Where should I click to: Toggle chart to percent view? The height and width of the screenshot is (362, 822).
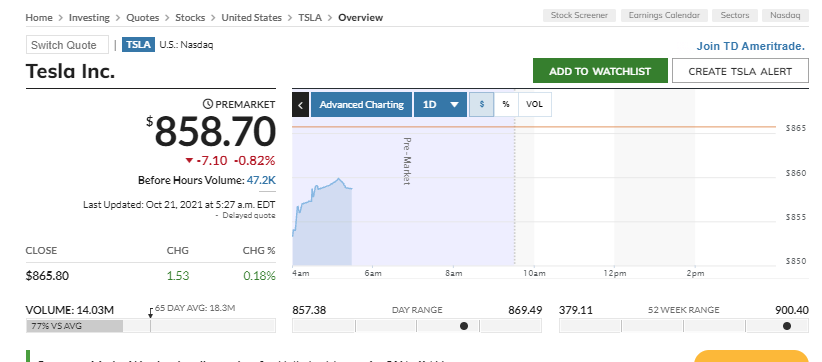[x=506, y=104]
